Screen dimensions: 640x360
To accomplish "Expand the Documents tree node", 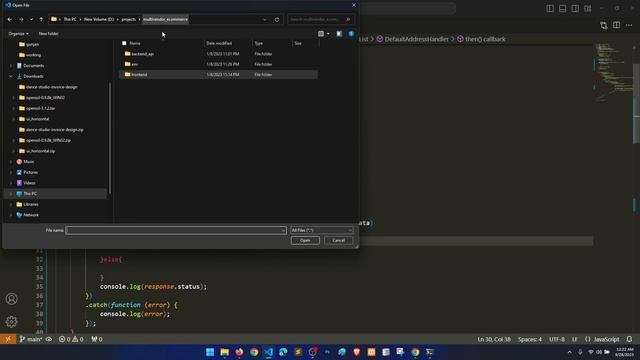I will (11, 65).
